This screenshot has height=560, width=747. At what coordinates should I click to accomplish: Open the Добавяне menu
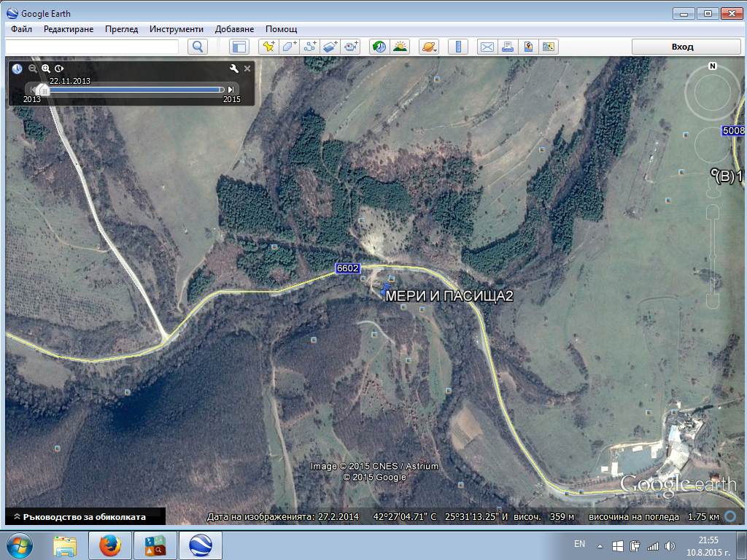[234, 29]
